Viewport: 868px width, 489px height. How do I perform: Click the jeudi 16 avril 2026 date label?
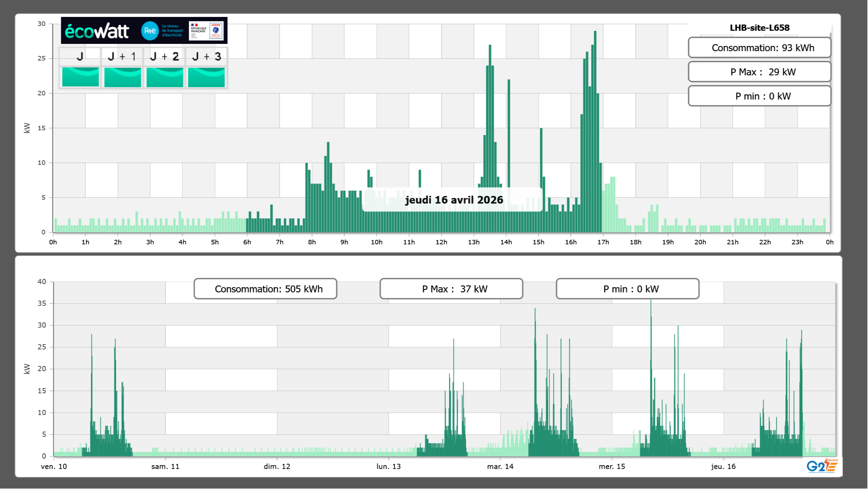(454, 200)
